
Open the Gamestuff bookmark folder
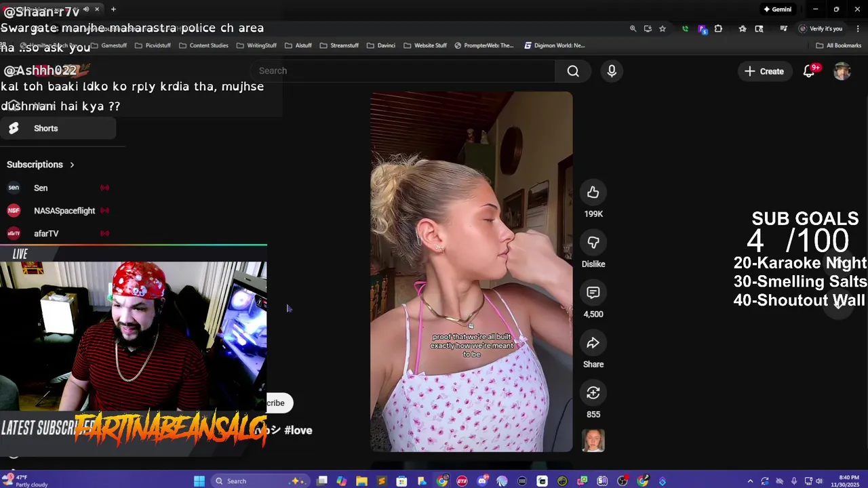click(109, 45)
